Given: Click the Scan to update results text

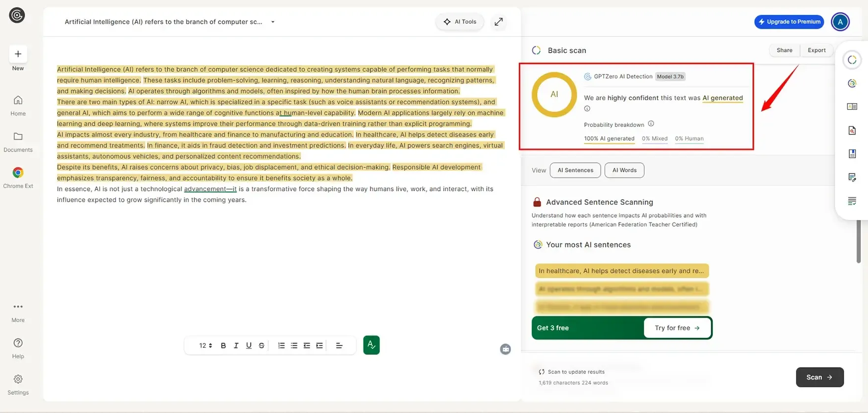Looking at the screenshot, I should 576,372.
